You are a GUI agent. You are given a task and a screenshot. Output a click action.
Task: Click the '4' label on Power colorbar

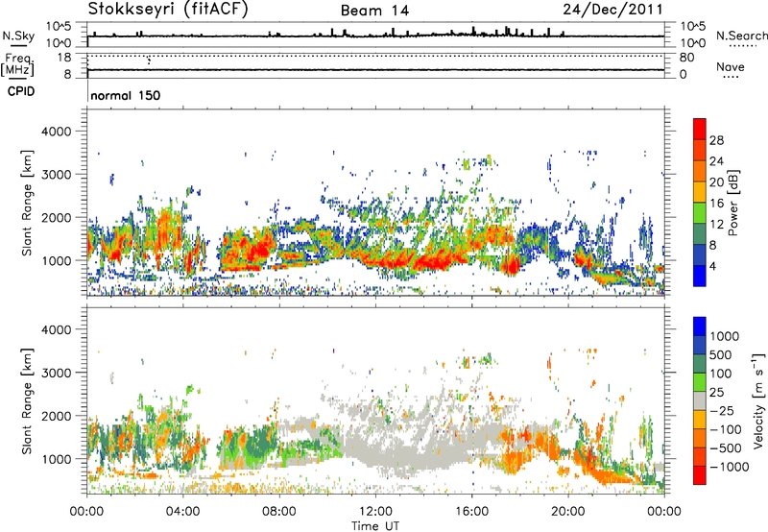point(712,266)
